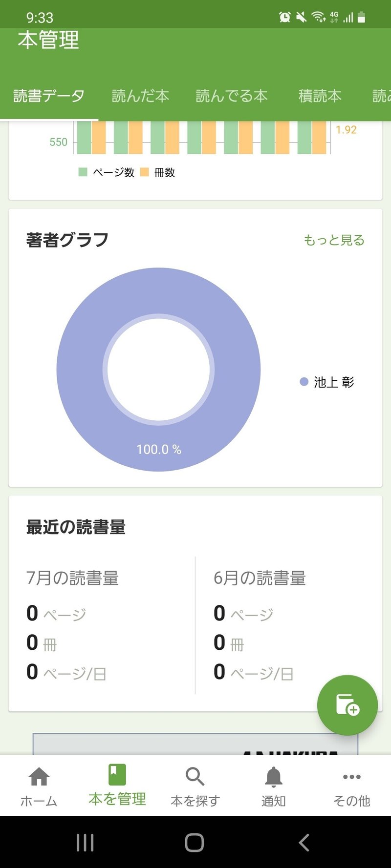
Task: Toggle the 冊数 legend item
Action: pos(157,172)
